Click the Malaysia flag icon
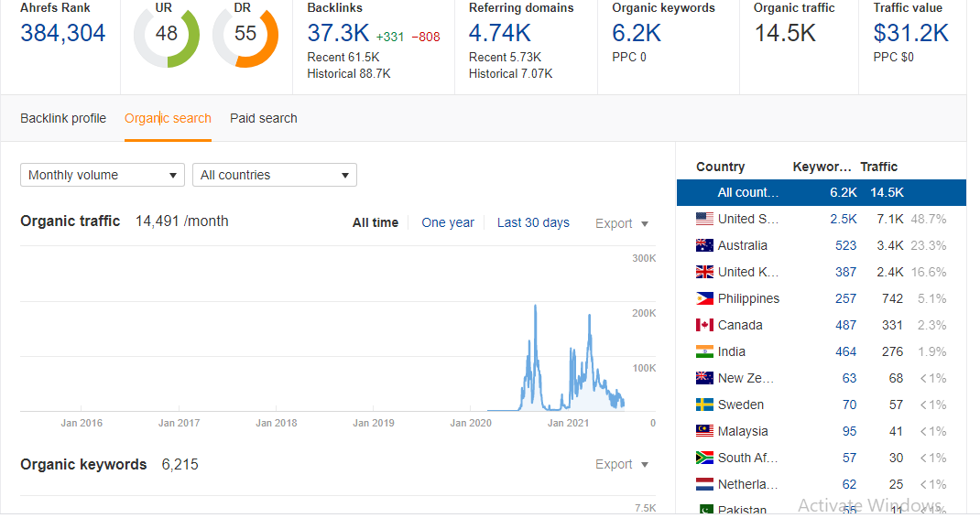This screenshot has height=518, width=980. (x=704, y=431)
